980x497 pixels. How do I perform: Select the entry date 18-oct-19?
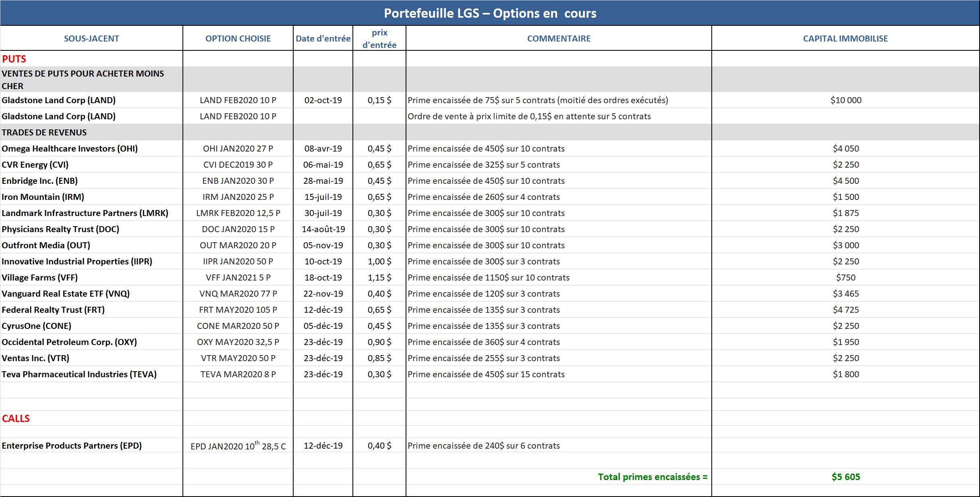(323, 277)
